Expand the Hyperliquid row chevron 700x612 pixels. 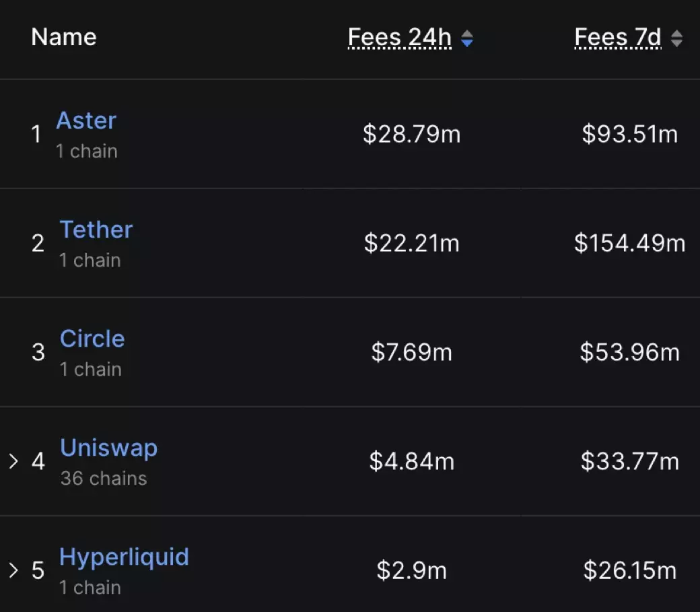pos(13,571)
